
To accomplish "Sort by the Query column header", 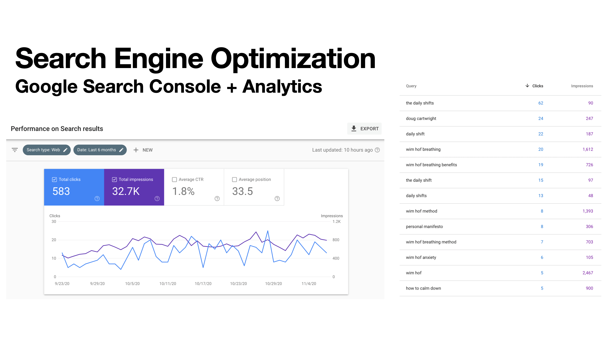I will (x=411, y=86).
